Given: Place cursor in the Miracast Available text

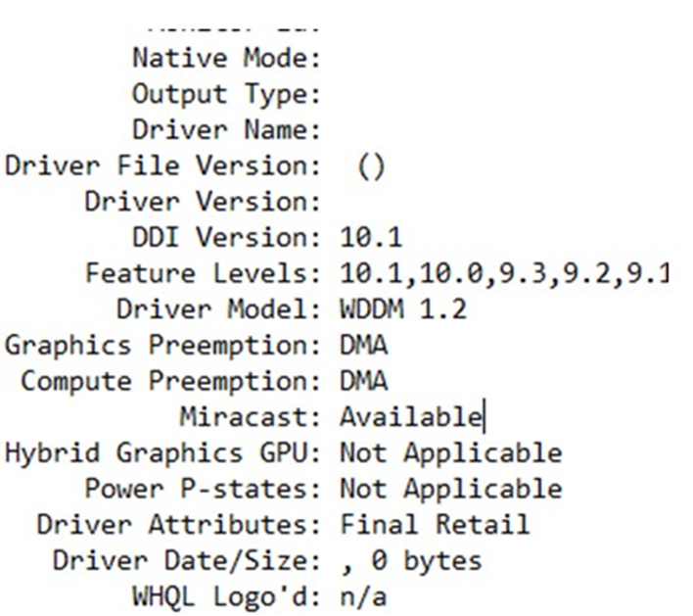Looking at the screenshot, I should coord(411,416).
